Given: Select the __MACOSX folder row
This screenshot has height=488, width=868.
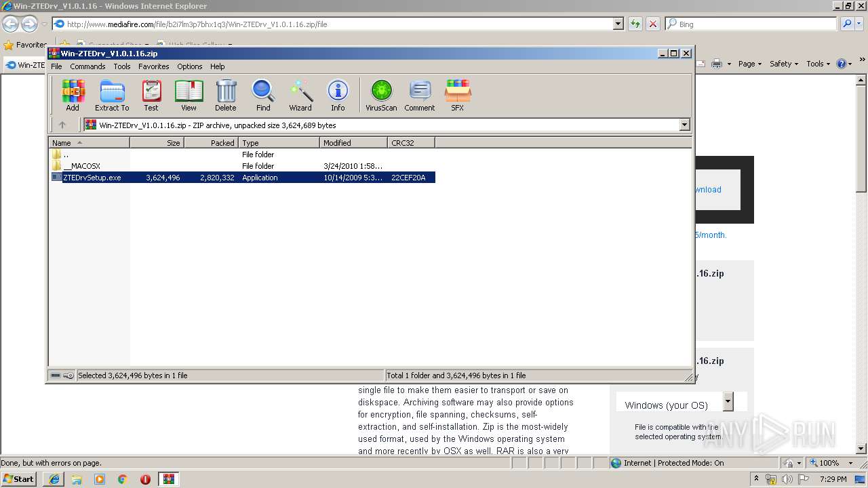Looking at the screenshot, I should (241, 166).
